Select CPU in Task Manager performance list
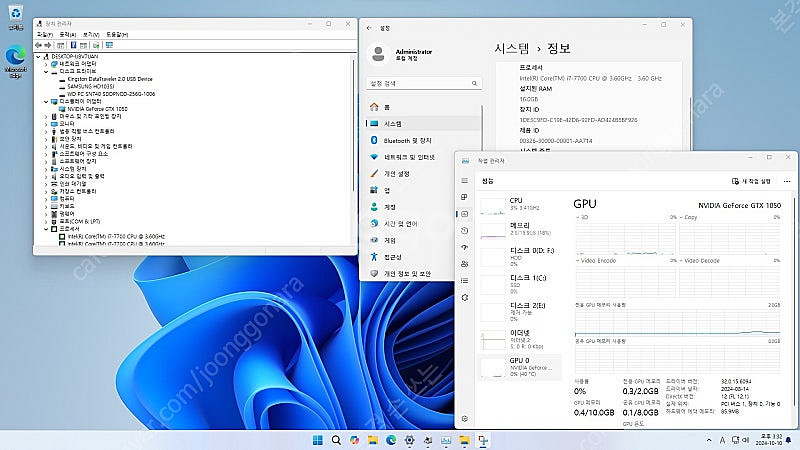 coord(519,205)
